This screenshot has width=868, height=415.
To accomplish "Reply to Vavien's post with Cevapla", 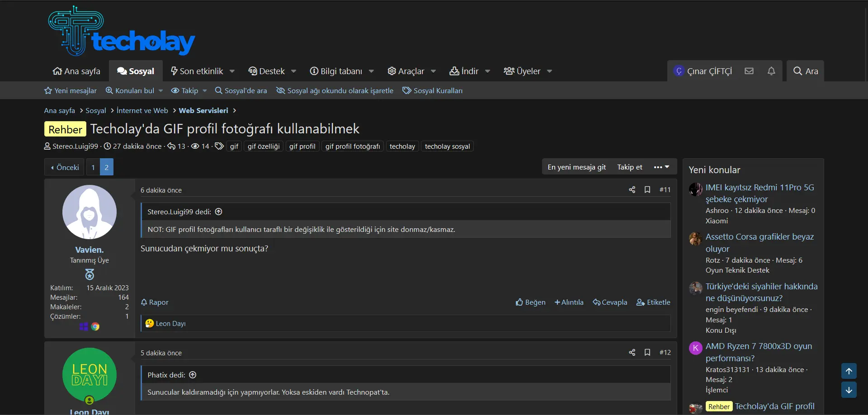I will (610, 302).
